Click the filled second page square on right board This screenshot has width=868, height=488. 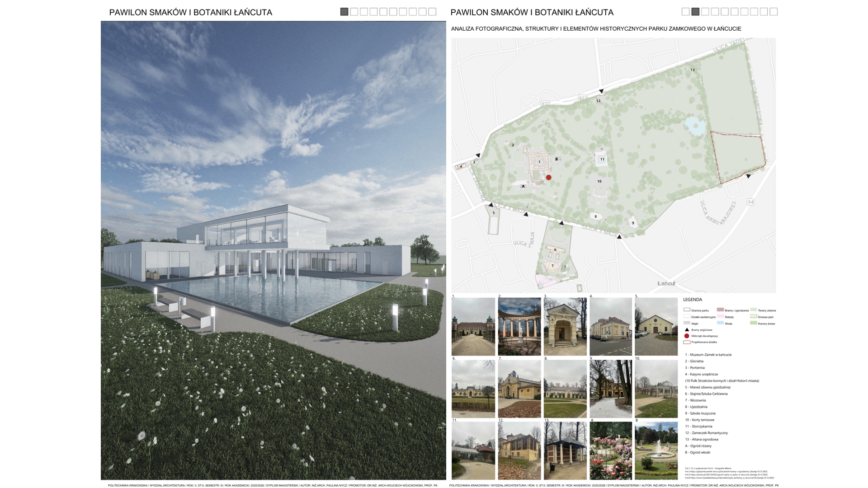[695, 12]
